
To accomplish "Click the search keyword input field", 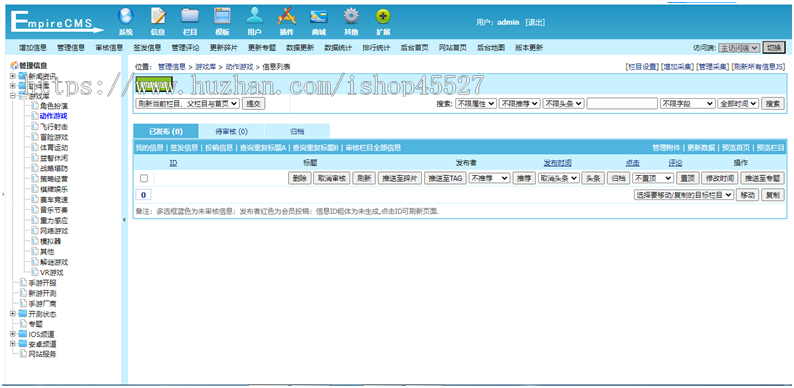I will [x=622, y=103].
